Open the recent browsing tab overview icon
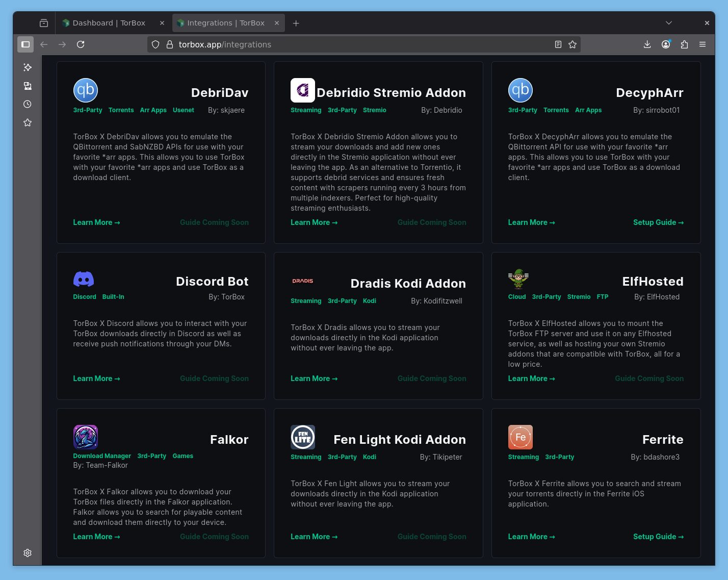Screen dimensions: 728x580 point(44,23)
